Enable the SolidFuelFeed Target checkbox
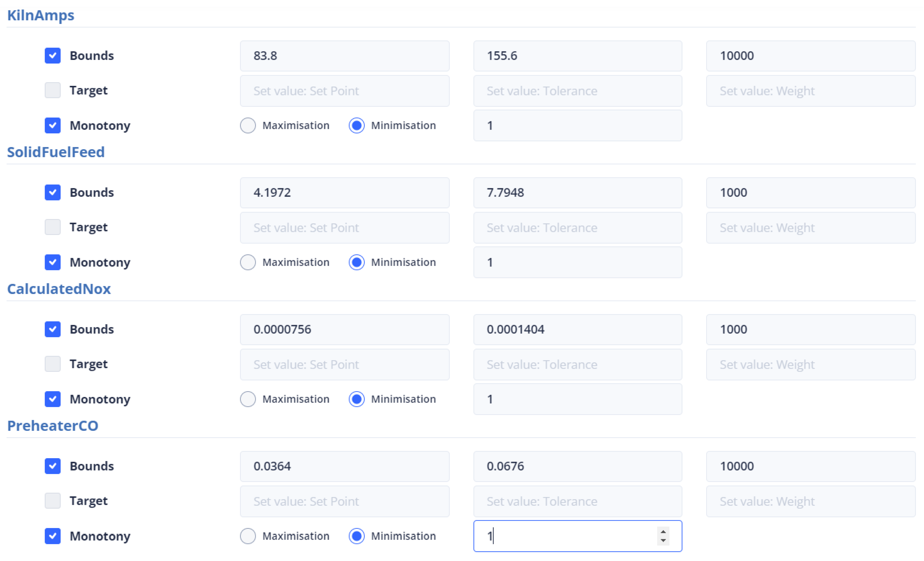Screen dimensions: 924x561 (52, 227)
